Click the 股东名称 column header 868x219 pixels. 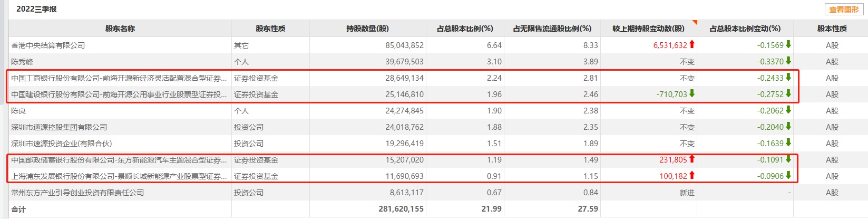[120, 28]
